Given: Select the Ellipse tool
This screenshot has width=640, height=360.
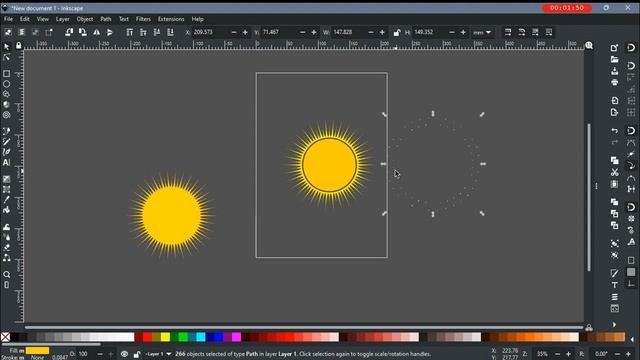Looking at the screenshot, I should 7,84.
